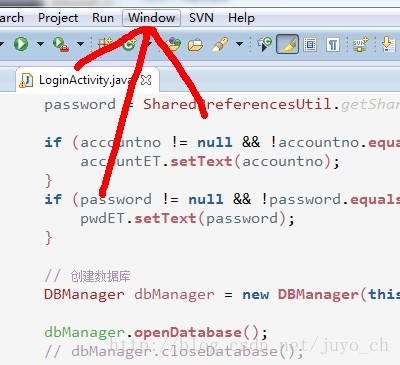Click 'null' in the password if statement

(206, 199)
